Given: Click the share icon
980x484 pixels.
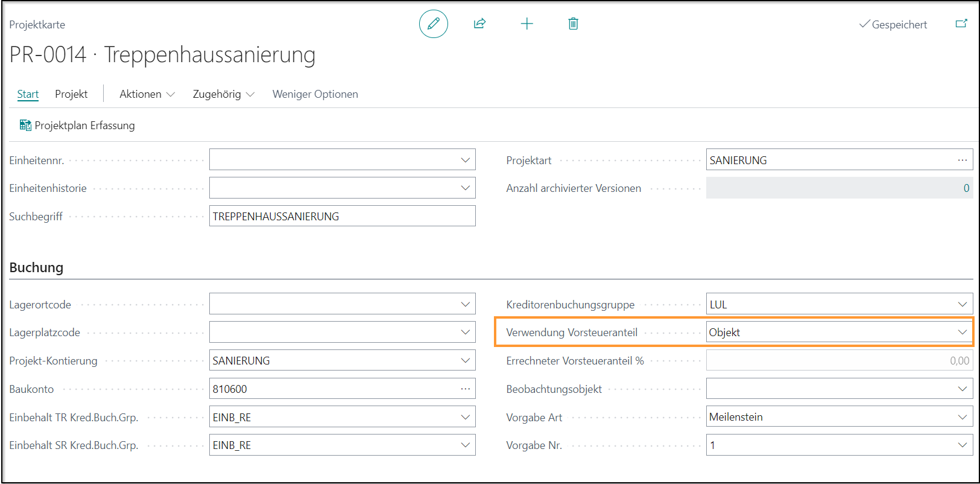Looking at the screenshot, I should [479, 24].
